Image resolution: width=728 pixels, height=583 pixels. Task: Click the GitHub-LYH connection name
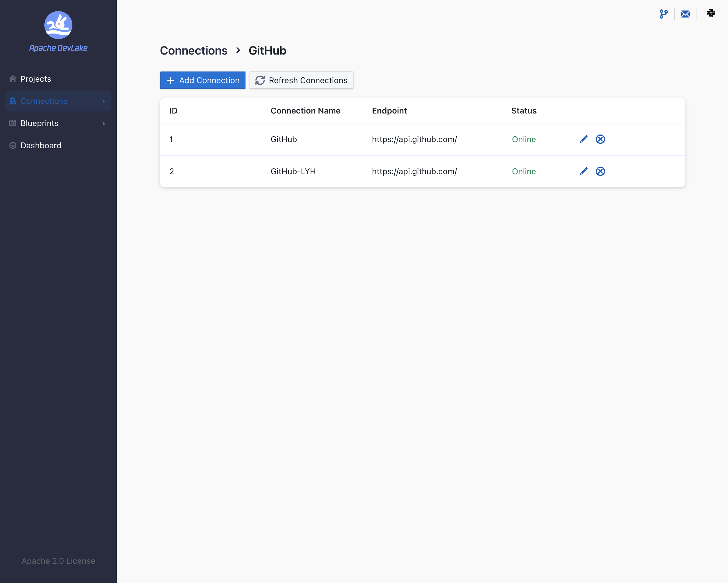click(x=293, y=171)
